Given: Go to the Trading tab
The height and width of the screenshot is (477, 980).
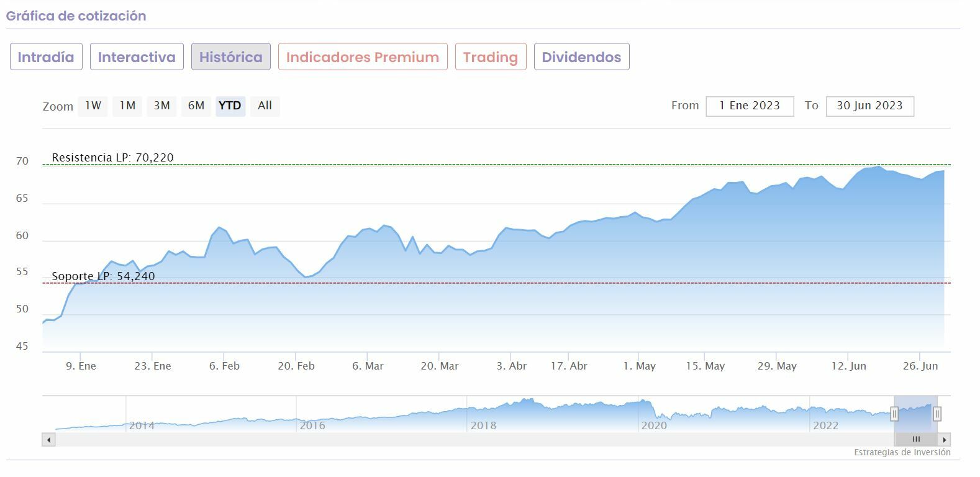Looking at the screenshot, I should click(x=491, y=57).
